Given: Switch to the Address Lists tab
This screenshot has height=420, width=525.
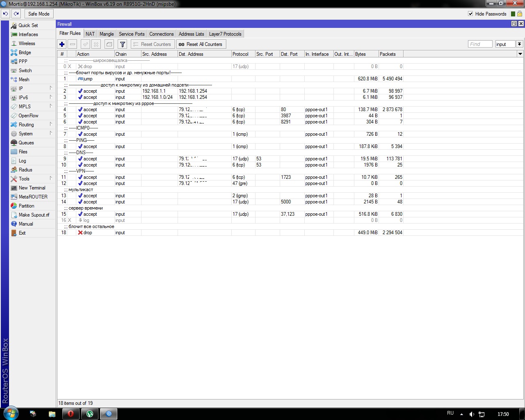Looking at the screenshot, I should (191, 34).
